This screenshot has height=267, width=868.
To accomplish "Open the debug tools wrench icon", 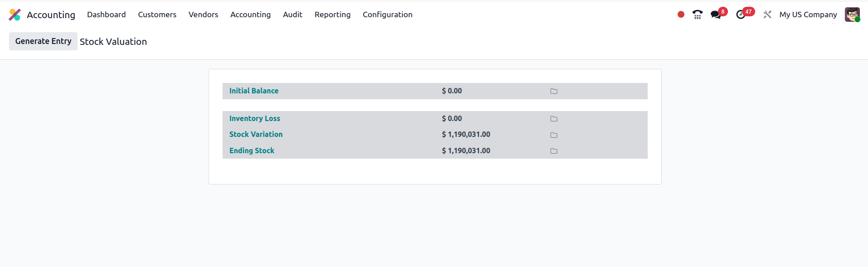I will [767, 15].
